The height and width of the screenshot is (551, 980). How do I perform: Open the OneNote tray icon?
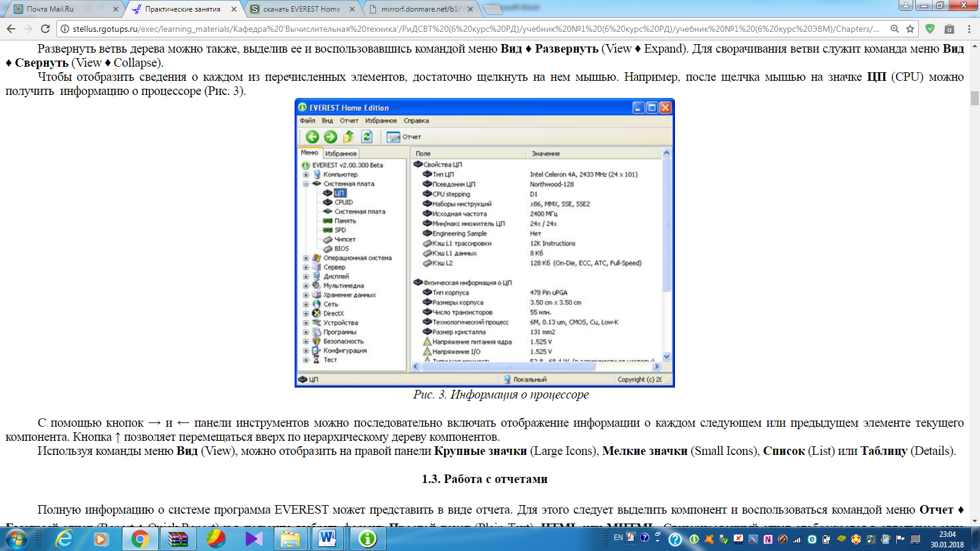[x=767, y=539]
